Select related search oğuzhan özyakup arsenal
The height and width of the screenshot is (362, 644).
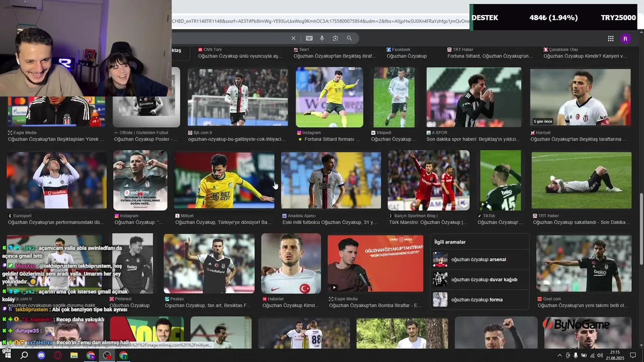click(x=479, y=259)
